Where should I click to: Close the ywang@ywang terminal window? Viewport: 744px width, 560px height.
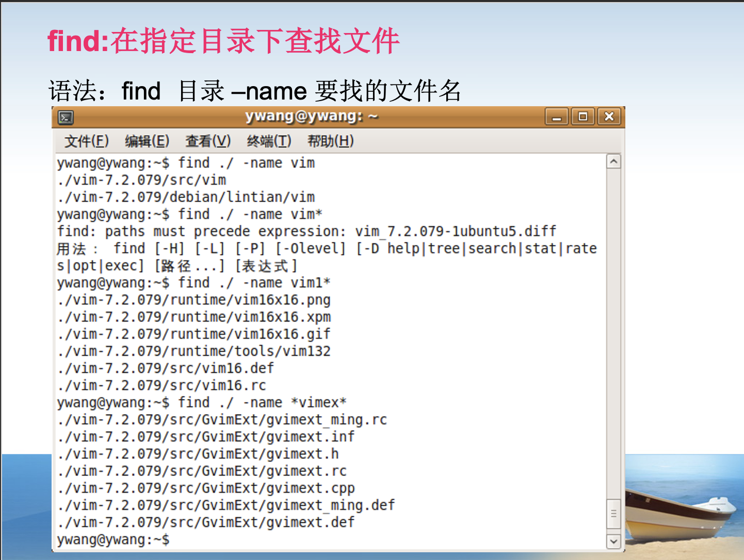coord(609,117)
